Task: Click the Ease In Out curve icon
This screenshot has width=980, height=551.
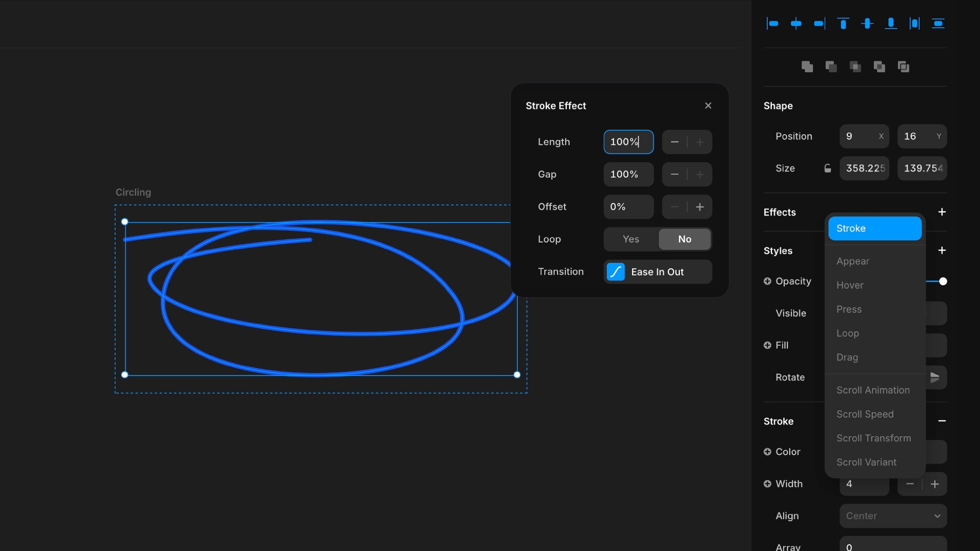Action: point(616,272)
